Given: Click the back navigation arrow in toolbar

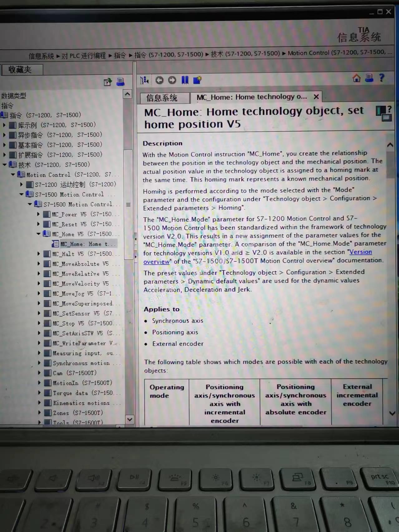Looking at the screenshot, I should coord(159,80).
